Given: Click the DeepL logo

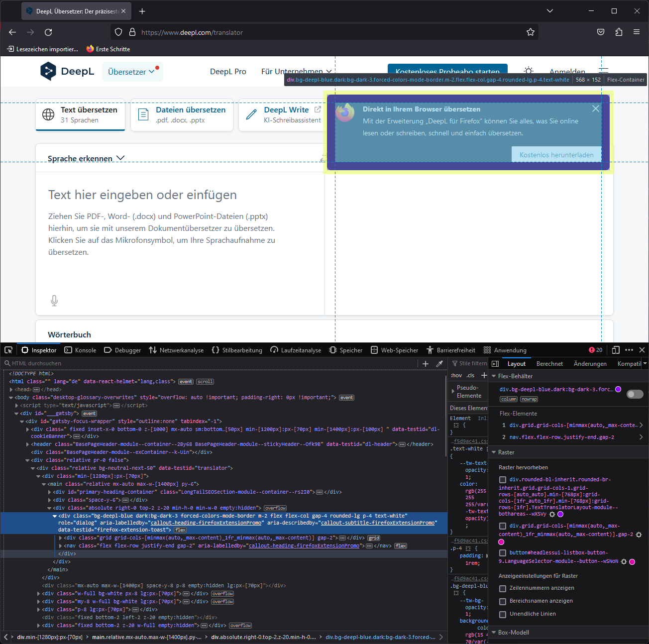Looking at the screenshot, I should pos(67,71).
